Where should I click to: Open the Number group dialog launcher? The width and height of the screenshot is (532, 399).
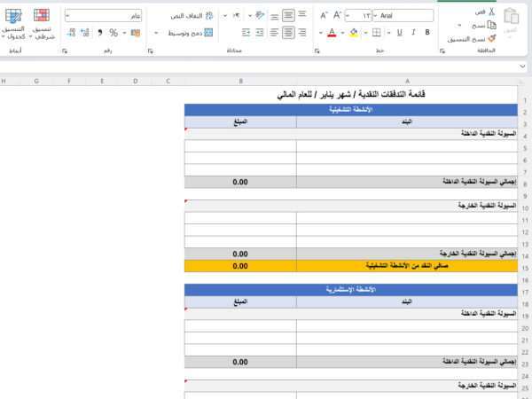[65, 51]
